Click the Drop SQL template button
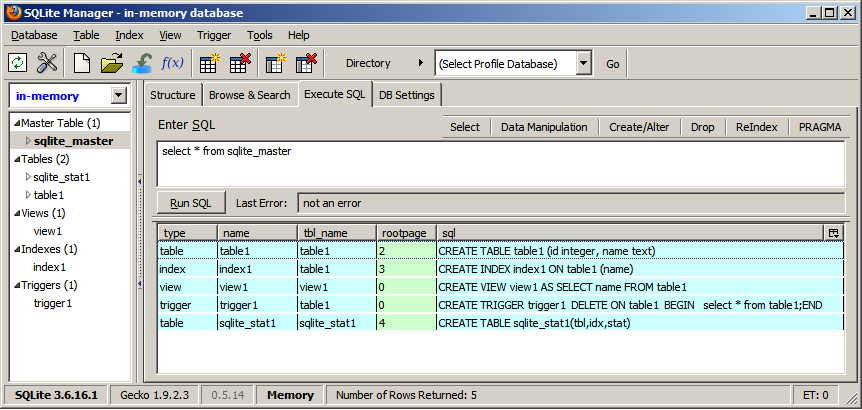 (x=703, y=127)
